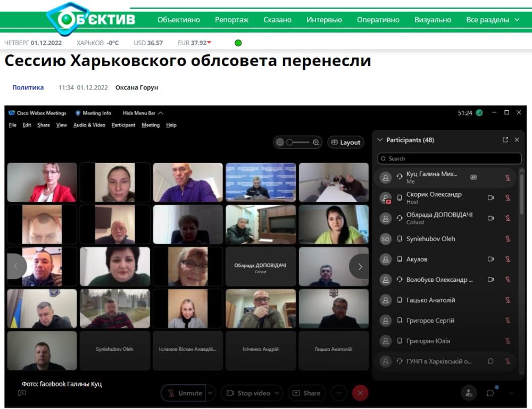The image size is (532, 409).
Task: Click the Participants icon in bottom bar
Action: click(469, 393)
